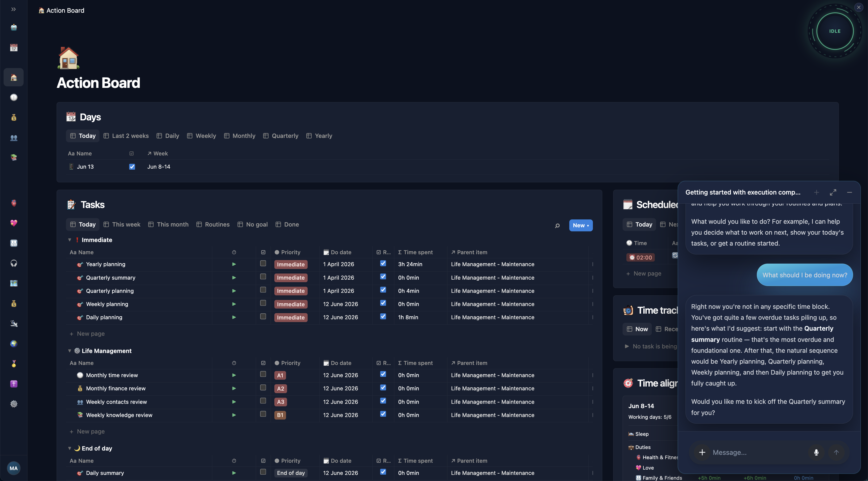
Task: Click the search icon in Tasks
Action: (557, 226)
